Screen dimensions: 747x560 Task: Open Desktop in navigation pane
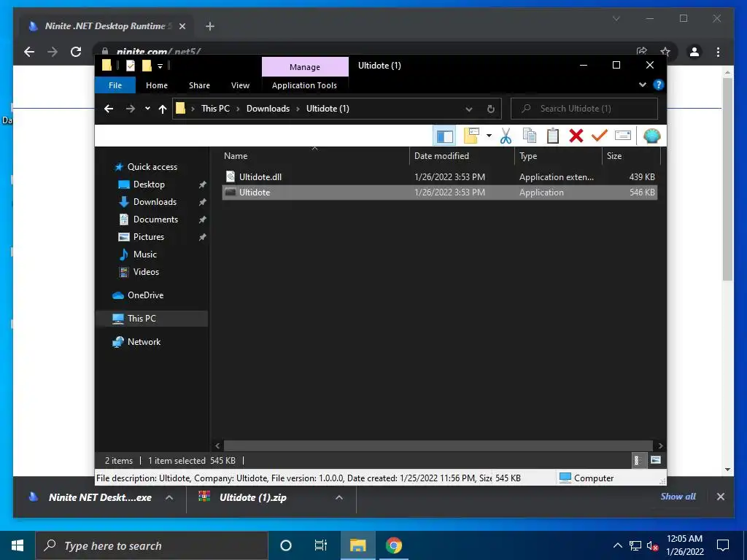(x=149, y=184)
